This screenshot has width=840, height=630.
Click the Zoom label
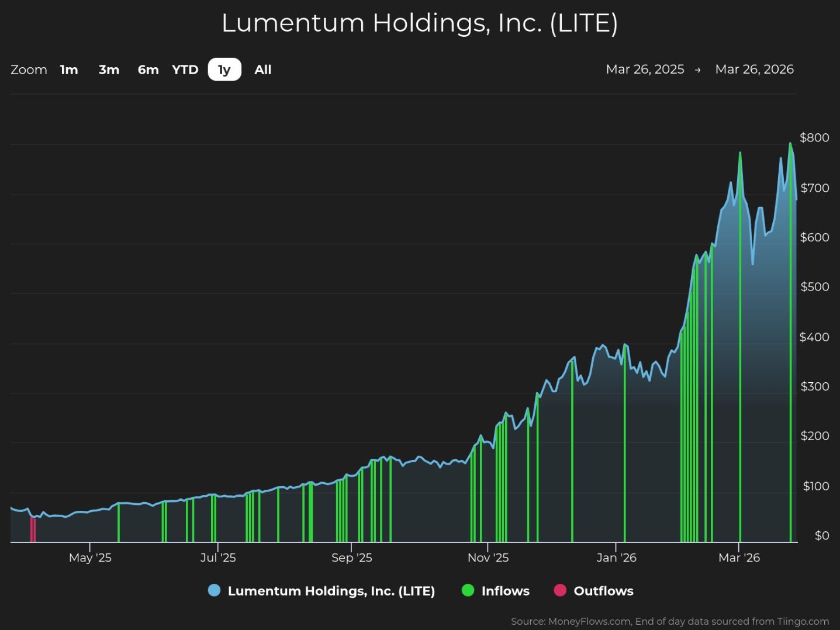(29, 70)
